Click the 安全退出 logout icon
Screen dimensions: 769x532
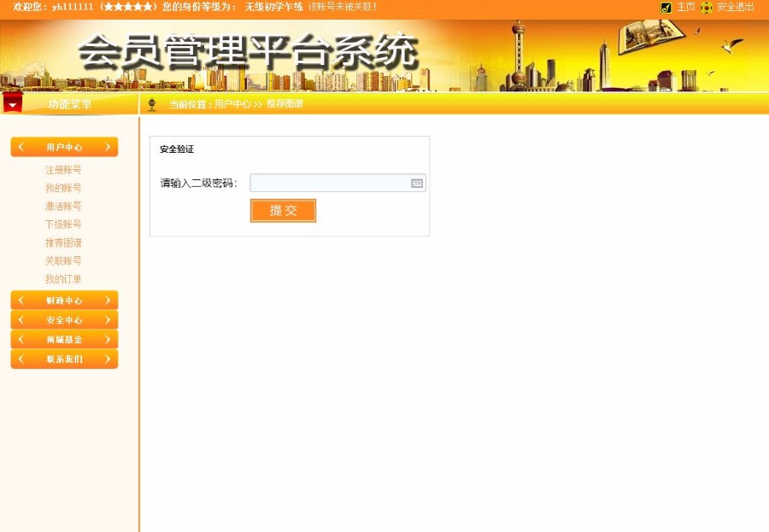click(x=705, y=7)
